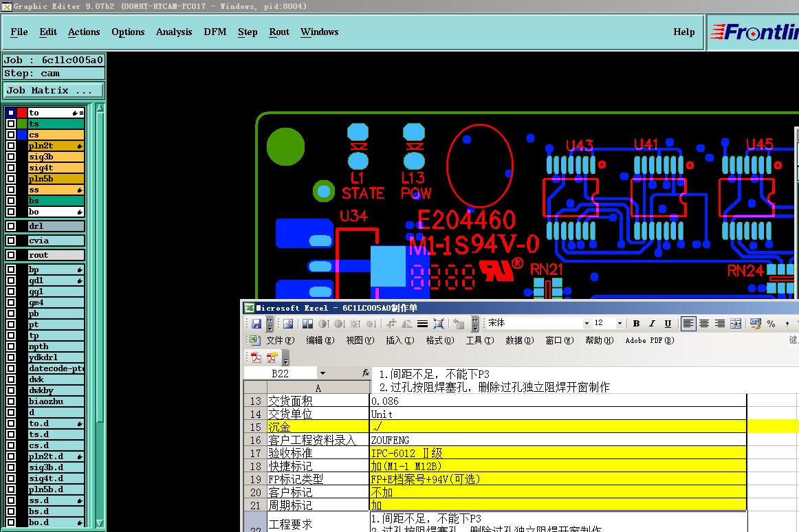Click the blue color swatch of layer cs
The image size is (799, 532).
click(x=22, y=135)
